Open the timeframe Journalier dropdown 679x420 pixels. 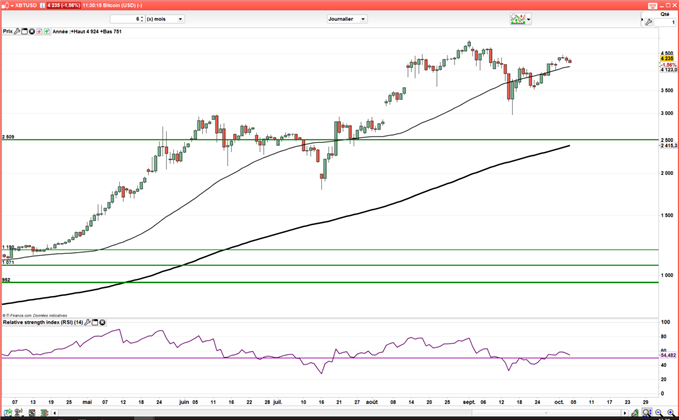(347, 19)
